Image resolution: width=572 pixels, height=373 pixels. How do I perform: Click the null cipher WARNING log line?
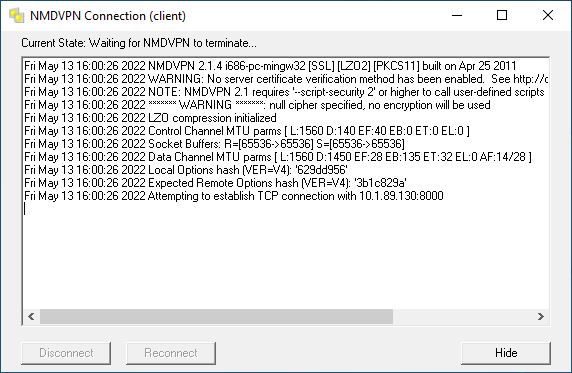(x=257, y=105)
